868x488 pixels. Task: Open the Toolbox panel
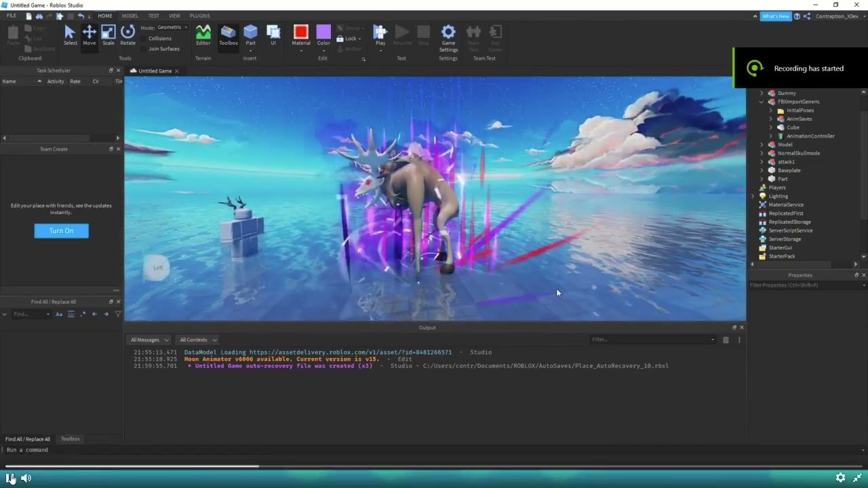pyautogui.click(x=229, y=35)
